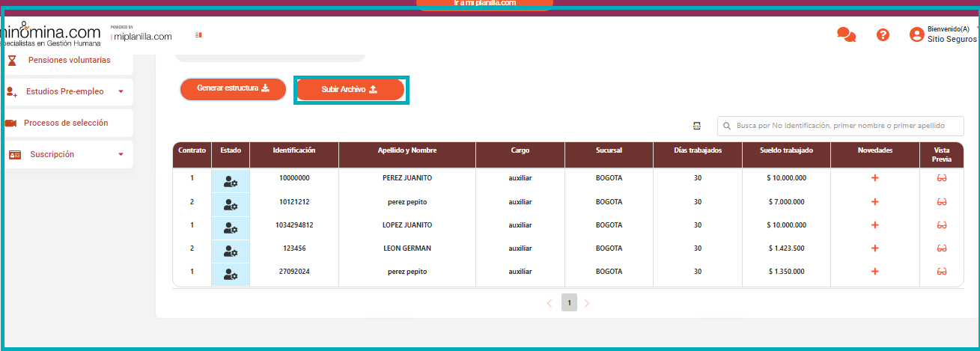This screenshot has width=980, height=351.
Task: Expand Estudios Pre-empleo submenu
Action: pyautogui.click(x=121, y=92)
